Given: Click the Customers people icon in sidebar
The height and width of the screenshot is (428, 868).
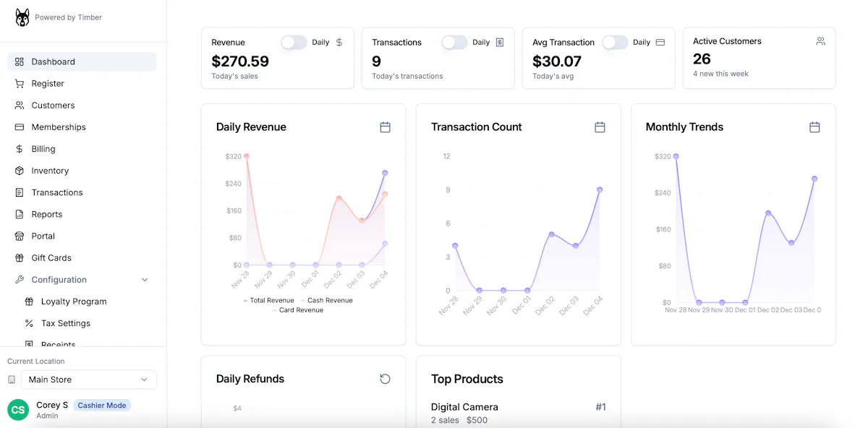Looking at the screenshot, I should pos(20,105).
